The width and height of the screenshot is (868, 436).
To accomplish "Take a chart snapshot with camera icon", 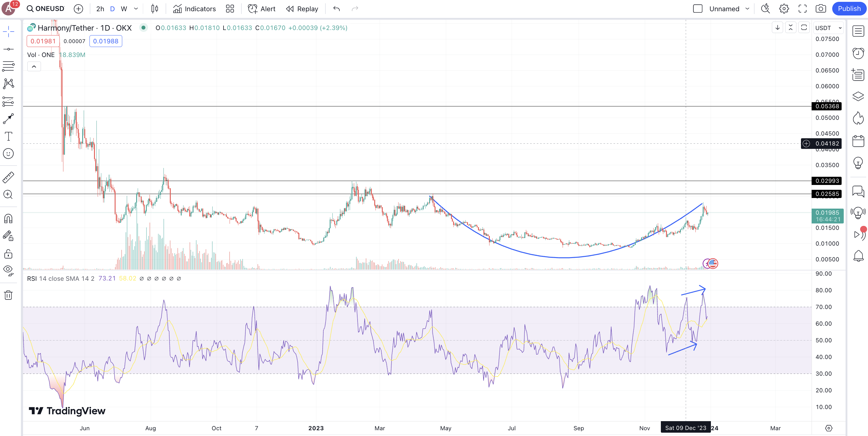I will [x=820, y=9].
